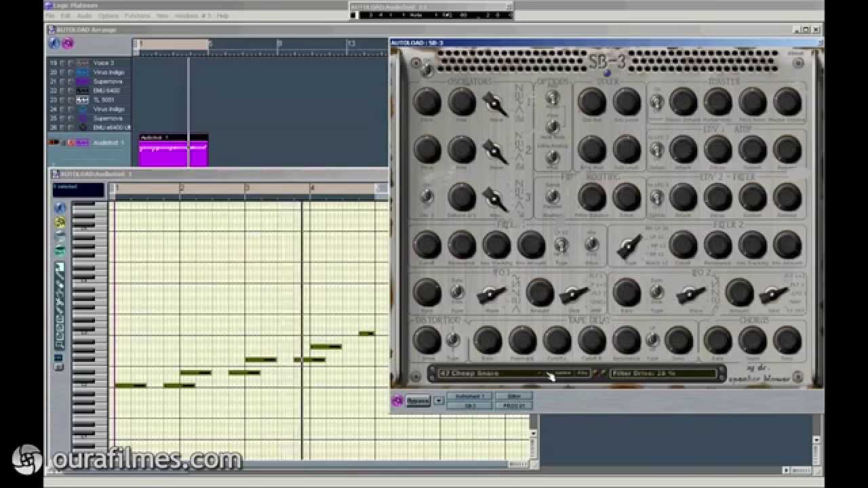Flip the toggle switch in Master section

coord(656,102)
